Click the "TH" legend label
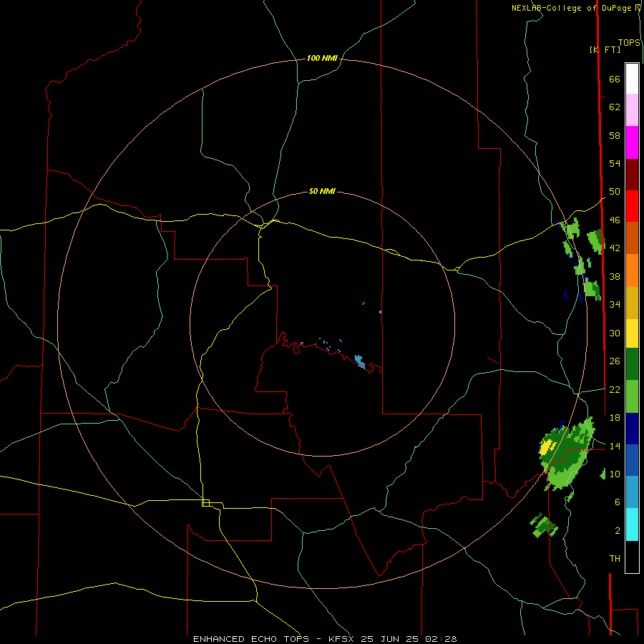The height and width of the screenshot is (644, 644). [615, 559]
